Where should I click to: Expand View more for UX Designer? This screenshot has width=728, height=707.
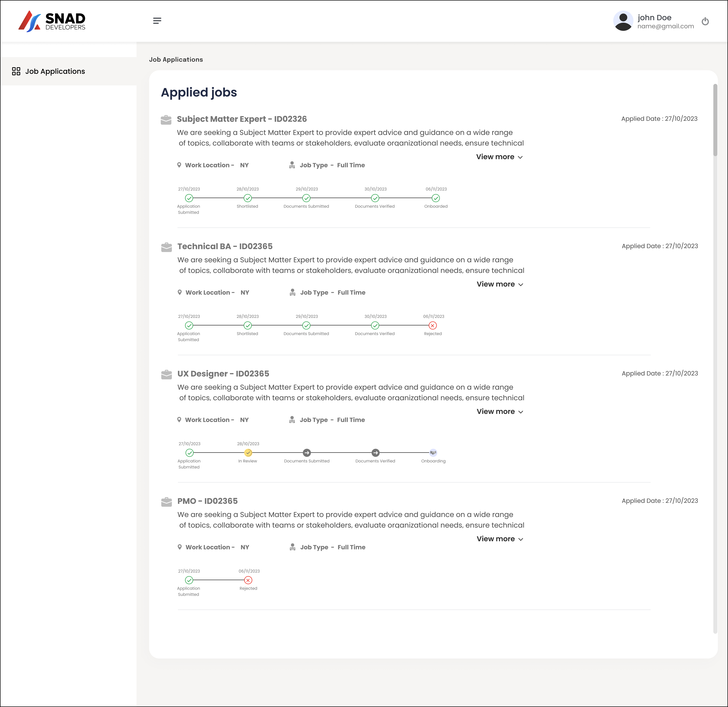coord(500,412)
